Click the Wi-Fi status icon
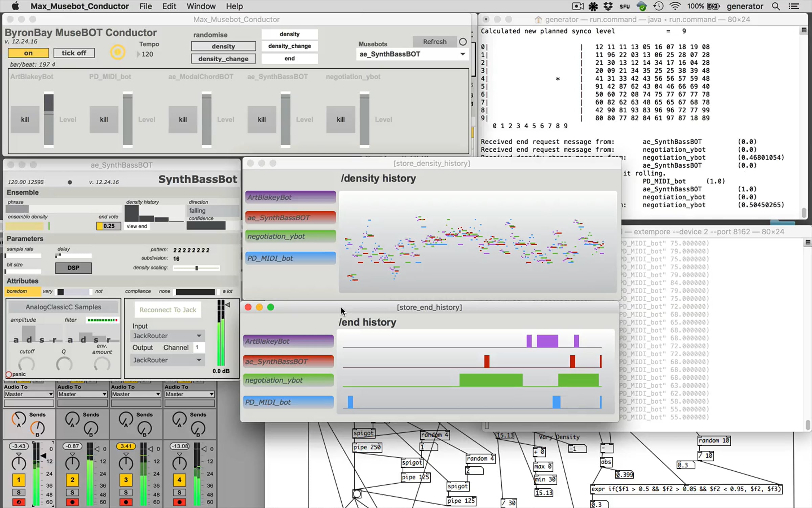 pyautogui.click(x=675, y=6)
